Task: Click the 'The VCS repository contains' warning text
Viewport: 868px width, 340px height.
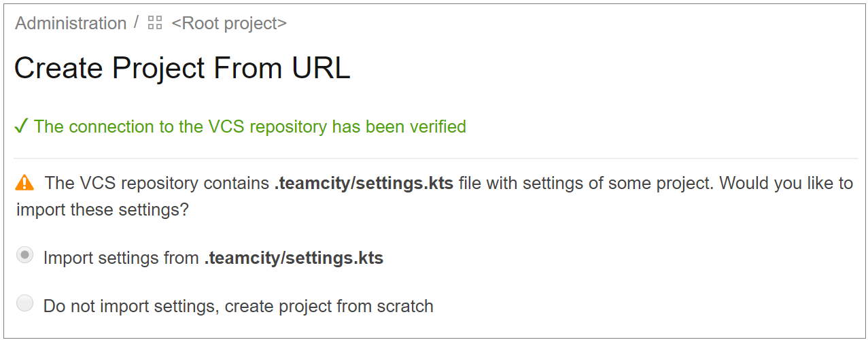Action: pos(157,183)
